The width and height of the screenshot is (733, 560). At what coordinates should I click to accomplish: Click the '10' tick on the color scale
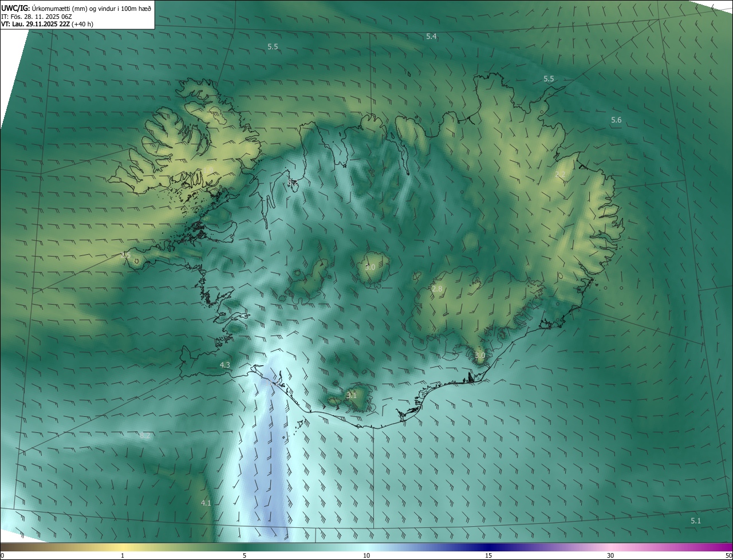point(366,555)
